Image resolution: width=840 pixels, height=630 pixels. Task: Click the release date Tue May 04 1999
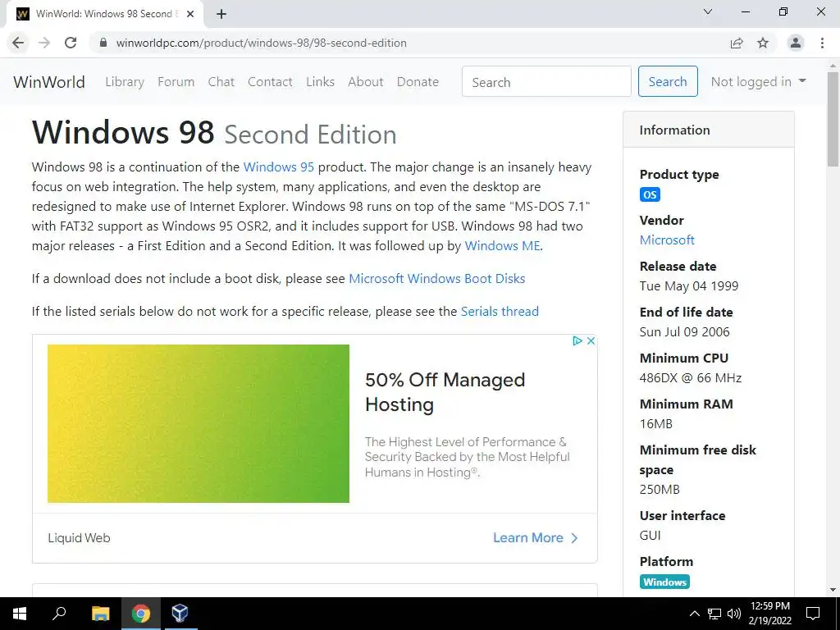coord(689,286)
